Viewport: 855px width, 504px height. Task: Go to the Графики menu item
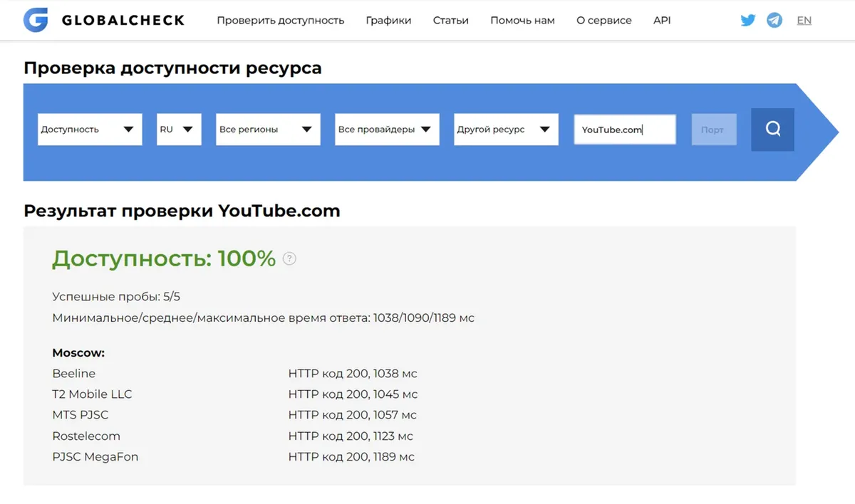(388, 21)
